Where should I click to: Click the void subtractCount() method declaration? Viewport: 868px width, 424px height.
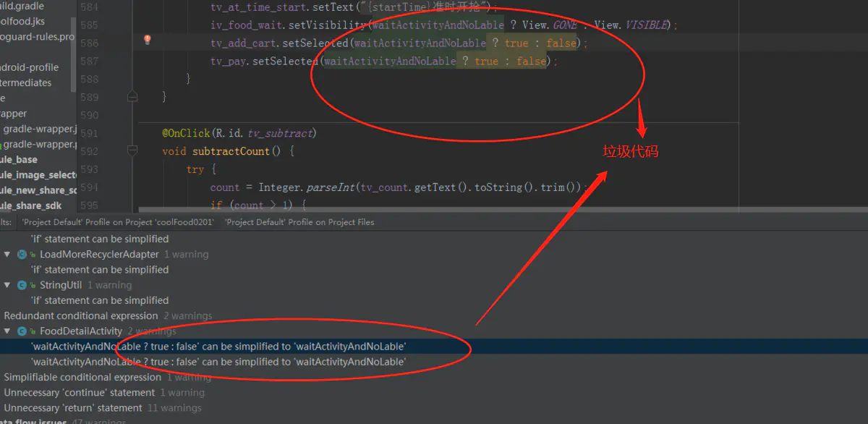pos(229,151)
